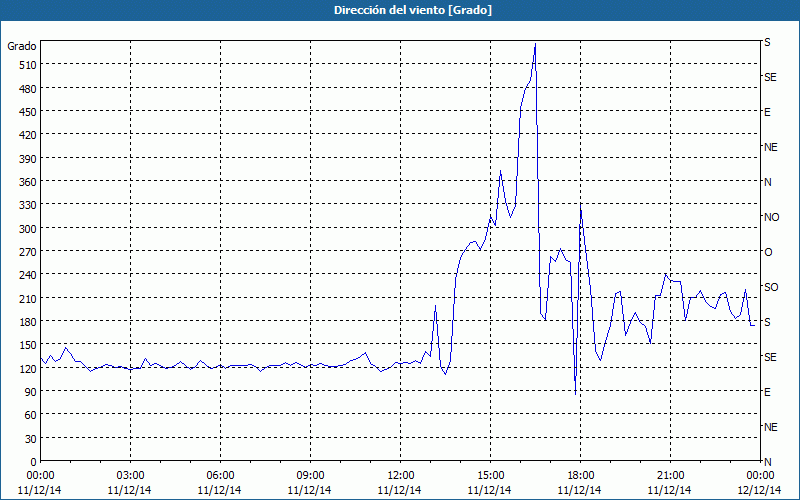The width and height of the screenshot is (800, 500).
Task: Click the "E" compass label level with 90
Action: [x=767, y=392]
